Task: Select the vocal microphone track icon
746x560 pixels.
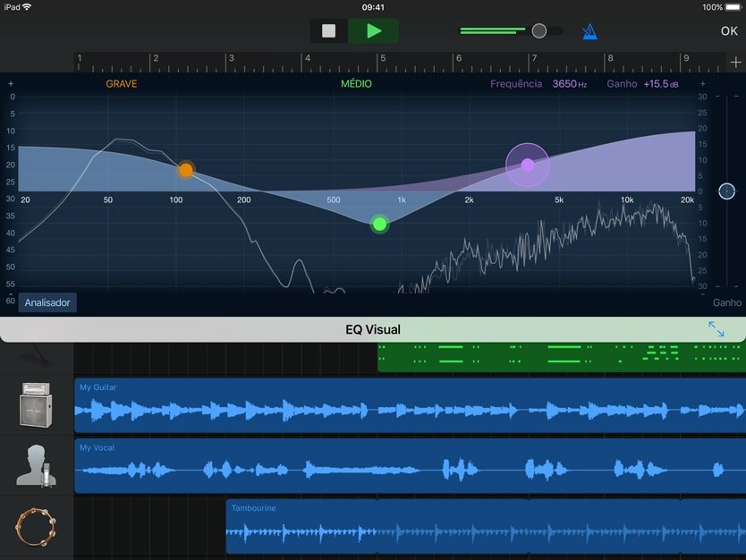Action: [36, 466]
